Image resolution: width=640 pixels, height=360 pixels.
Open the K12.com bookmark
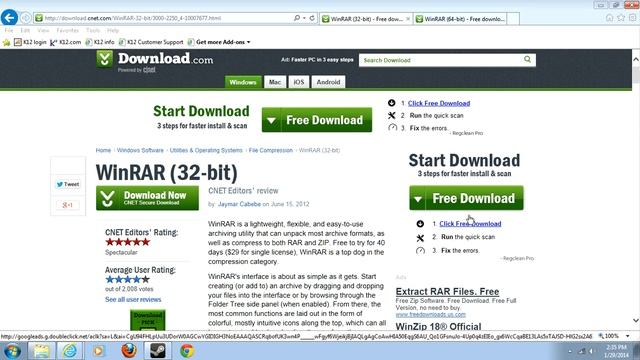[x=65, y=42]
